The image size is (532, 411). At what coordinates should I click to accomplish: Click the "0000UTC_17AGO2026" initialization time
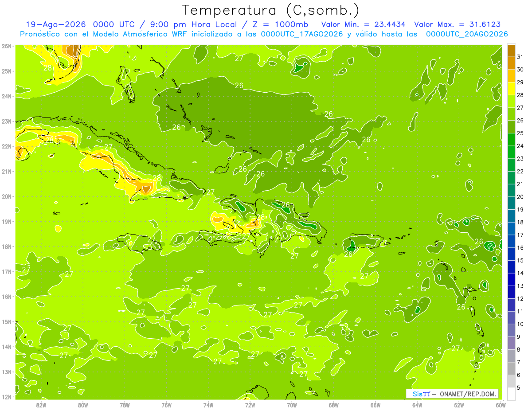pyautogui.click(x=302, y=34)
